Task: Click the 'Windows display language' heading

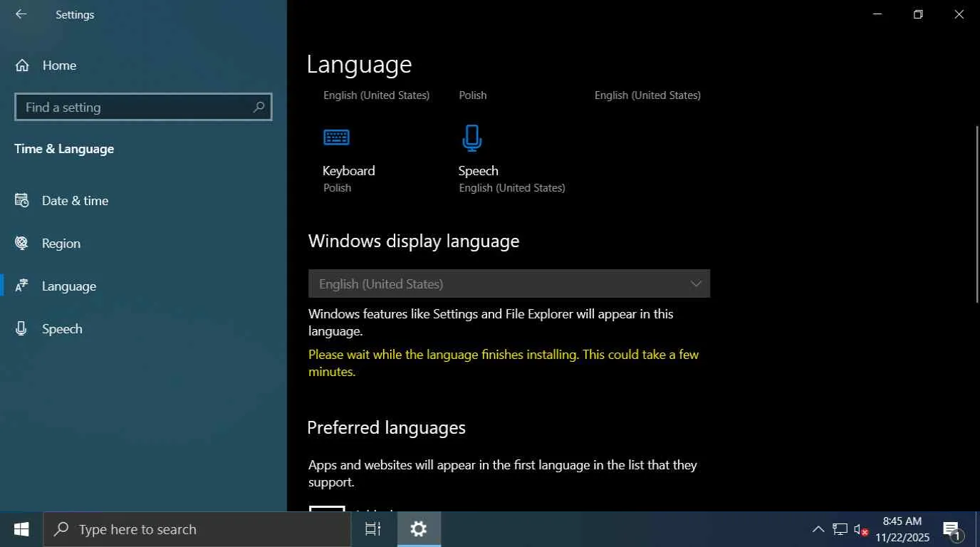Action: point(414,241)
